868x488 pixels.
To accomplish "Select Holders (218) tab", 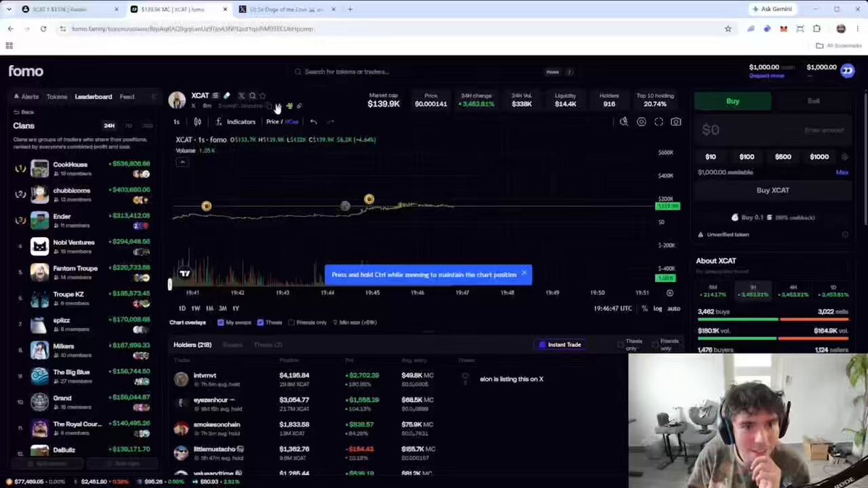I will [192, 345].
